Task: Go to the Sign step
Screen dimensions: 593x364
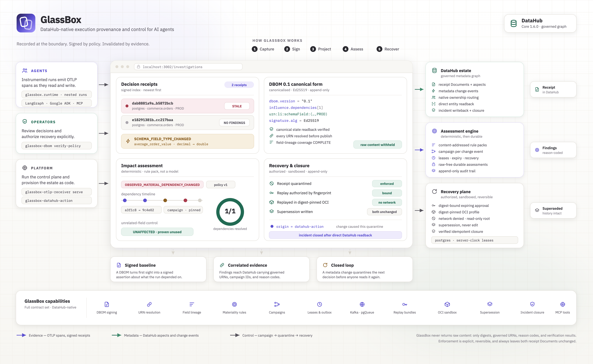Action: click(292, 49)
